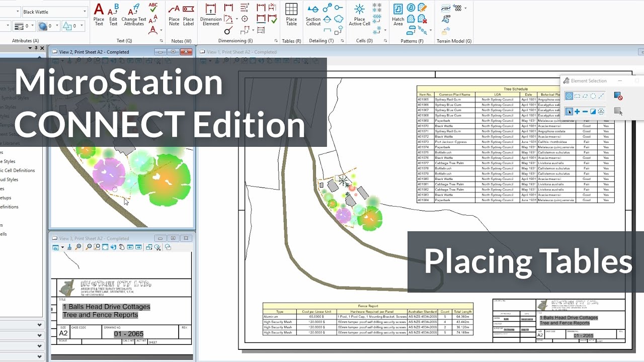This screenshot has height=362, width=644.
Task: Click the Place Table tool
Action: click(291, 14)
